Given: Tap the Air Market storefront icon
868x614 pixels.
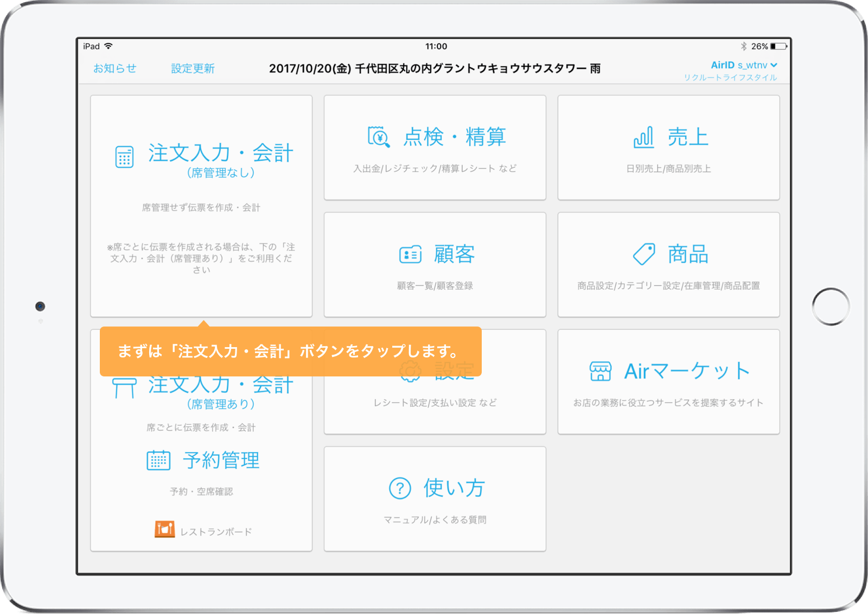Looking at the screenshot, I should pyautogui.click(x=600, y=372).
